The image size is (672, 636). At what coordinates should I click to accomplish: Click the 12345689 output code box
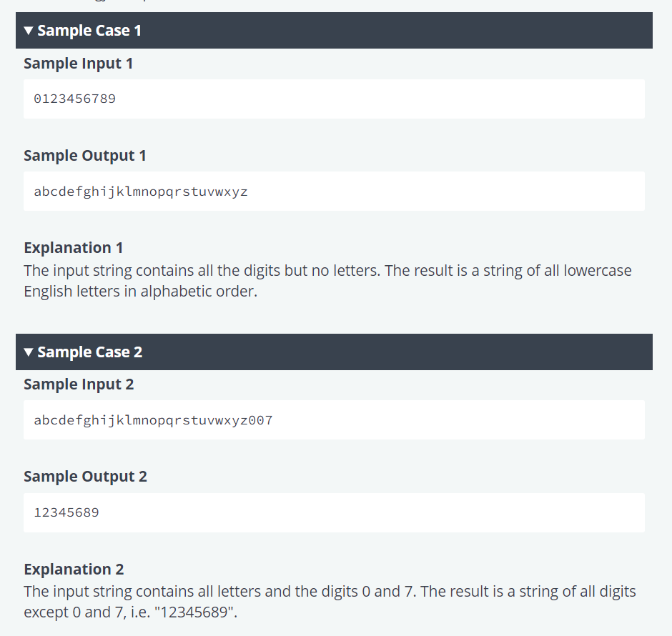(334, 512)
